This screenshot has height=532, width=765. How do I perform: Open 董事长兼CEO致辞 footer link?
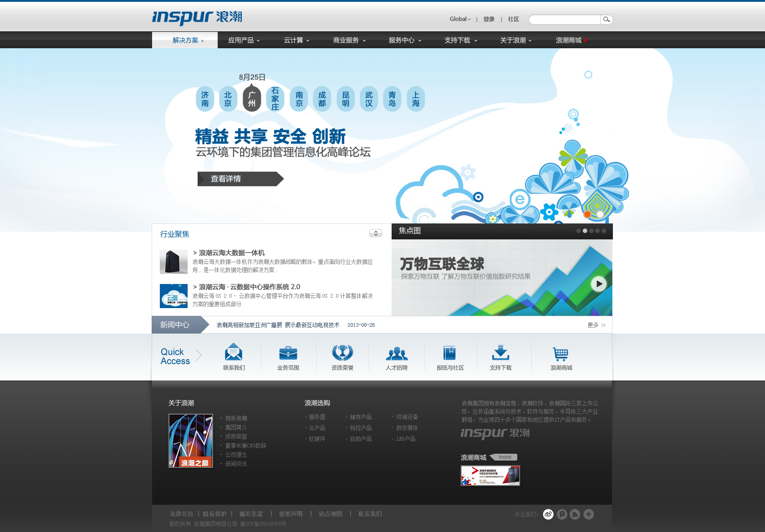pos(245,446)
